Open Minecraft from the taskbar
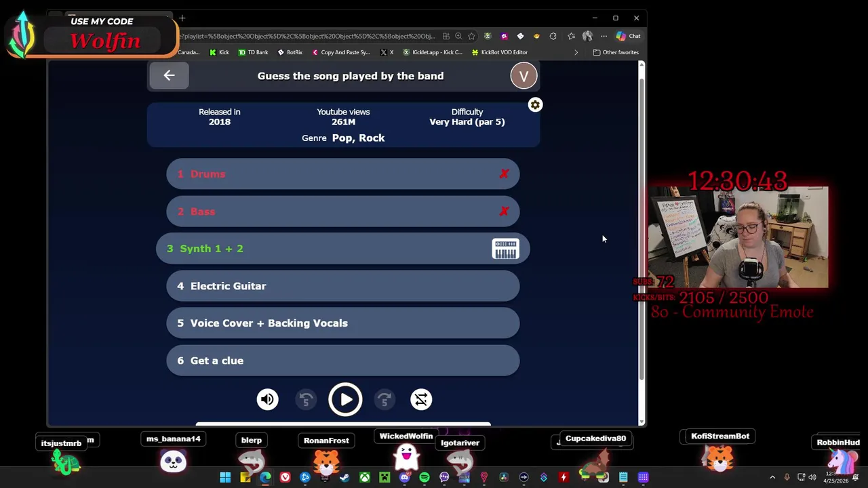The width and height of the screenshot is (868, 488). 384,478
